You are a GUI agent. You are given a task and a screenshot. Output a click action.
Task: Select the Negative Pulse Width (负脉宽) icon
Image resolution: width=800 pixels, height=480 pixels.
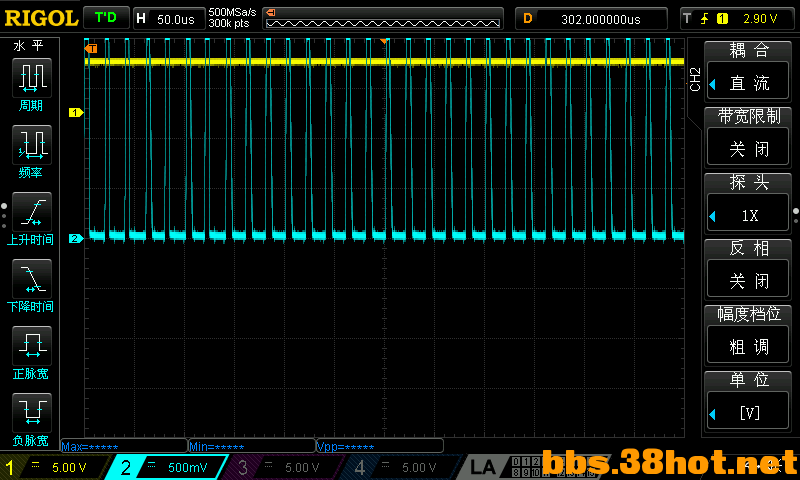point(32,413)
